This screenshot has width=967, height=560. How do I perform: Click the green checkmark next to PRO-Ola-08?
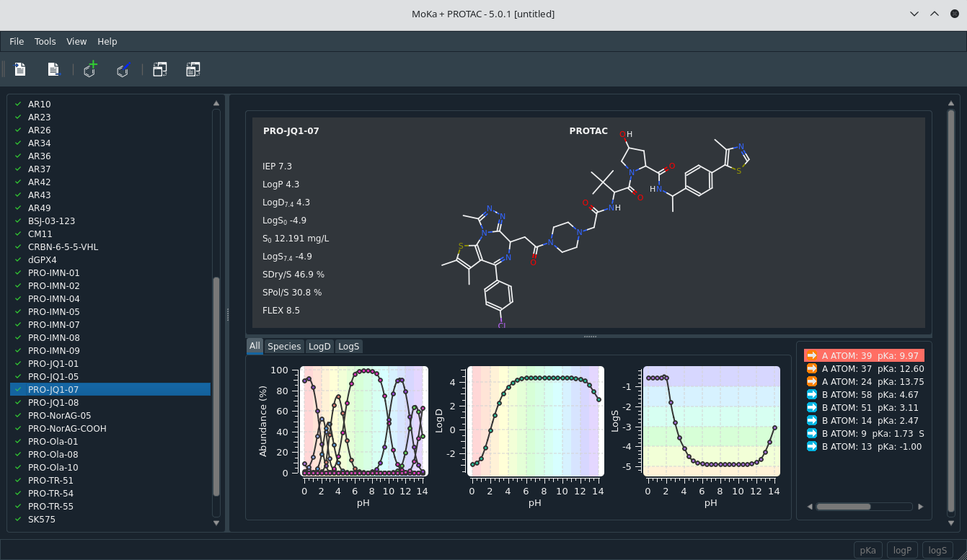[18, 454]
